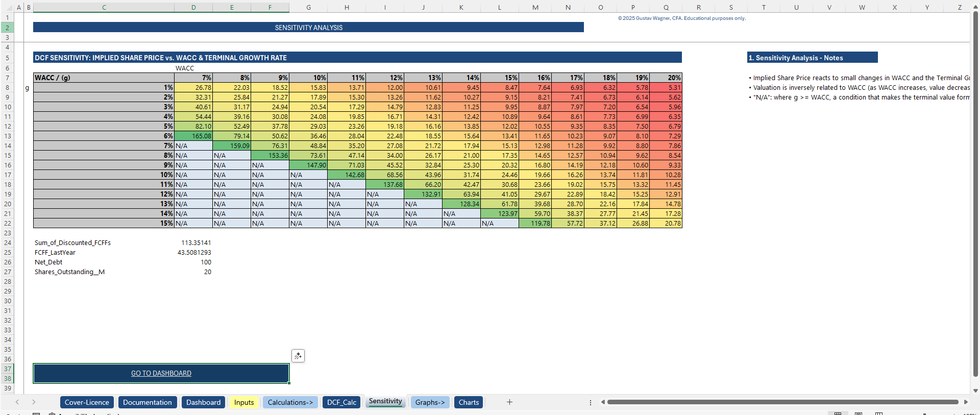The image size is (980, 415).
Task: Click the horizontal scrollbar's left arrow
Action: click(x=603, y=402)
